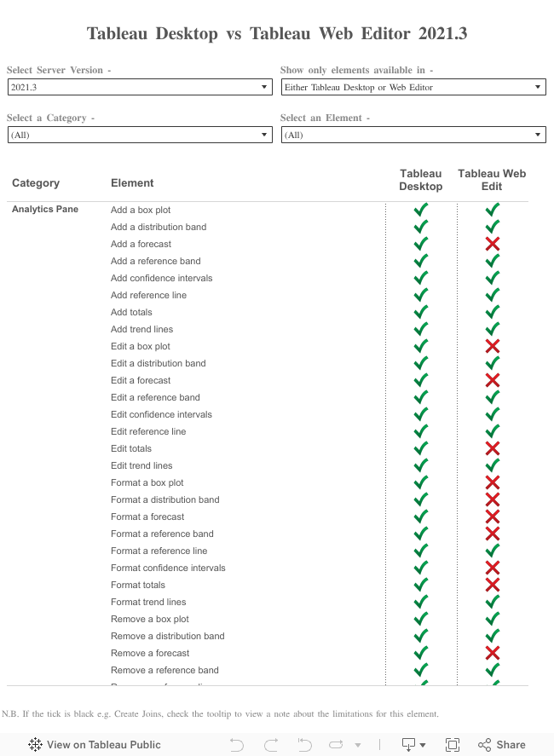Image resolution: width=554 pixels, height=756 pixels.
Task: Click View on Tableau Public link
Action: [x=92, y=744]
